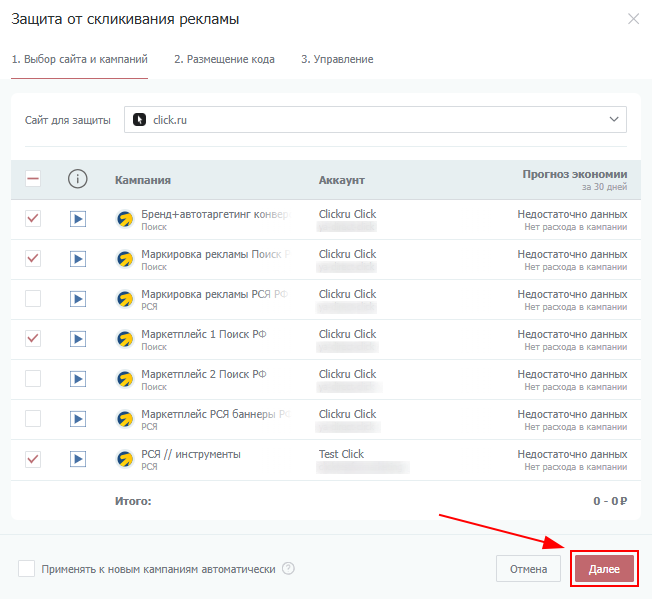Close the ad click protection dialog
652x599 pixels.
(x=632, y=19)
